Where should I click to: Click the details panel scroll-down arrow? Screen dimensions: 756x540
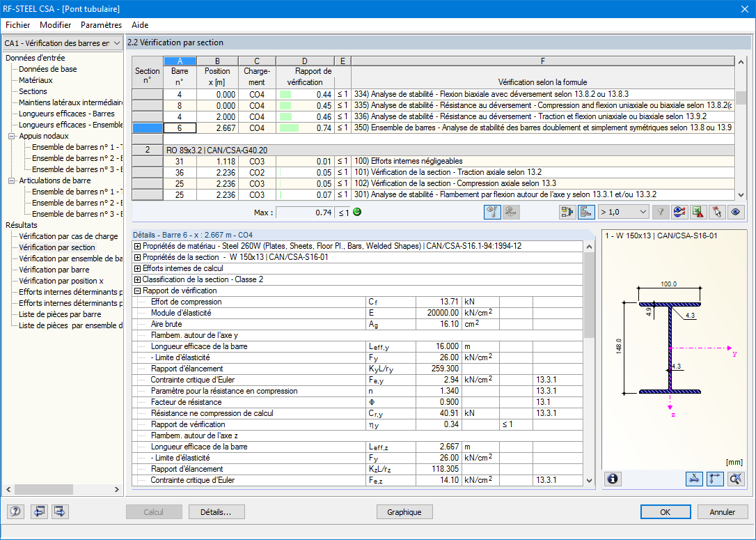click(x=589, y=480)
